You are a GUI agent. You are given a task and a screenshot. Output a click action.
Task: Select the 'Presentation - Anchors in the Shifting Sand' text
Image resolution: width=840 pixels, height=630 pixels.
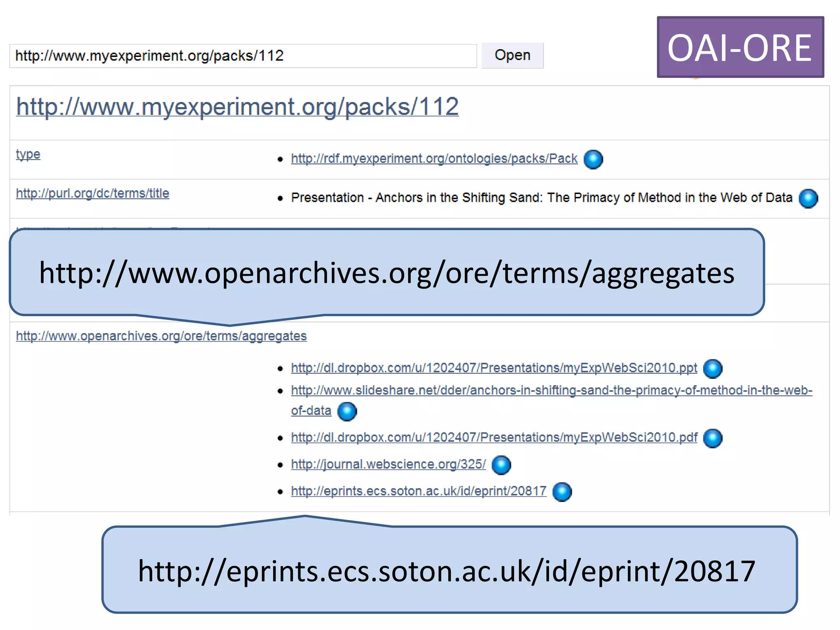pyautogui.click(x=541, y=197)
